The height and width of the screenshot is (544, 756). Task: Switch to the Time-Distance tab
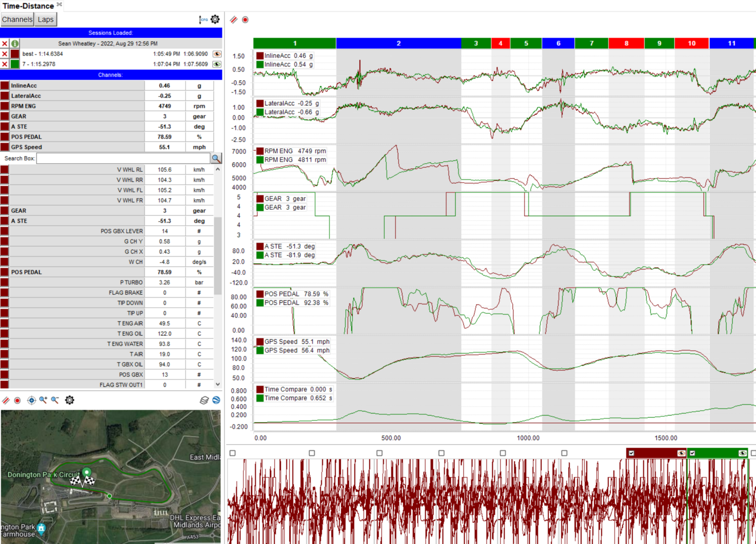click(28, 6)
